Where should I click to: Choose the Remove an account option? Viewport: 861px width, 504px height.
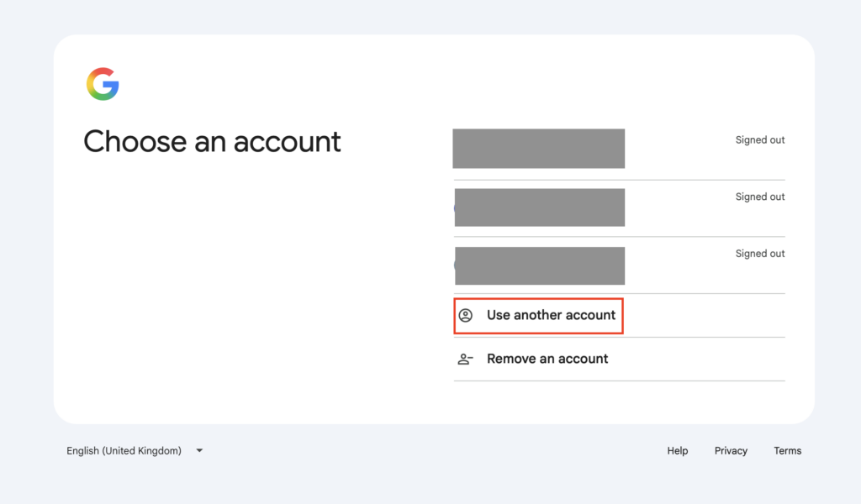(x=620, y=360)
